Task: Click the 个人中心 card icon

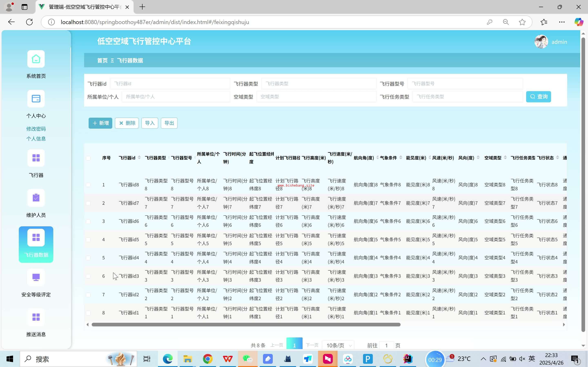Action: [36, 99]
